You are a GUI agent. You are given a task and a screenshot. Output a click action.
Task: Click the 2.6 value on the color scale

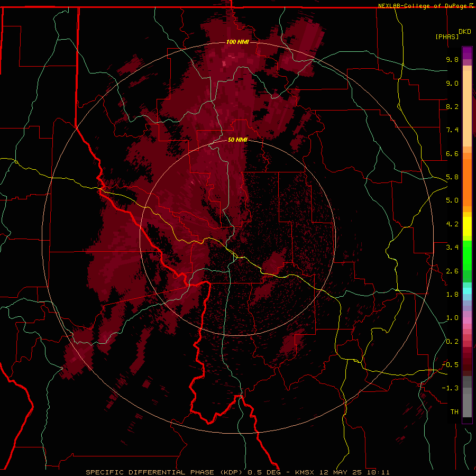pyautogui.click(x=452, y=271)
